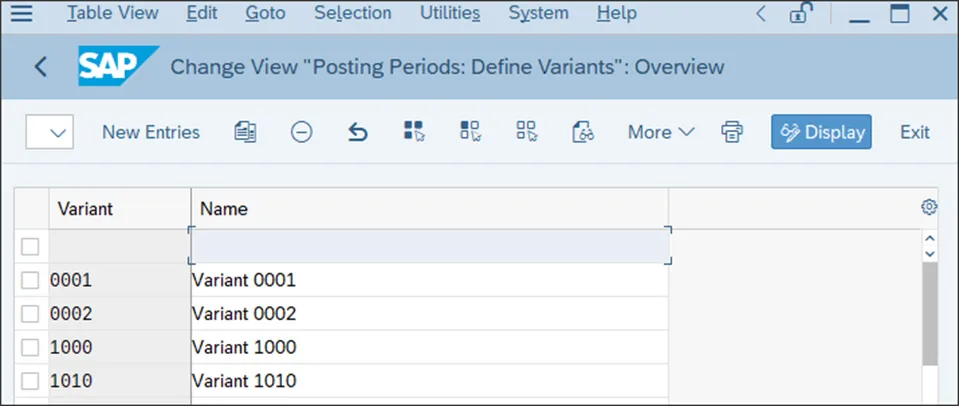Click the Deselect All icon
Screen dimensions: 959x406
click(527, 132)
